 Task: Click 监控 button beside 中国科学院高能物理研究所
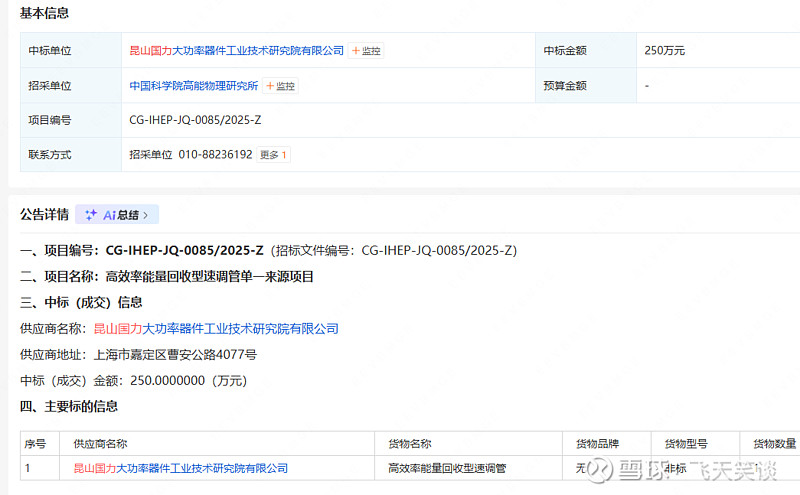coord(280,86)
